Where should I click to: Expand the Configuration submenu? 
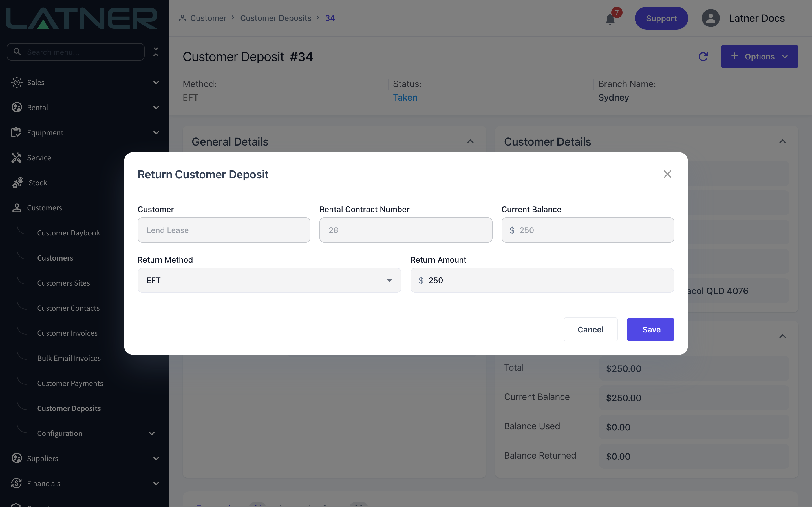152,433
